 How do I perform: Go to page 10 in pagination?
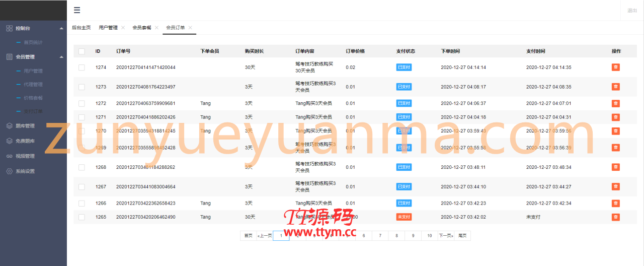coord(430,236)
